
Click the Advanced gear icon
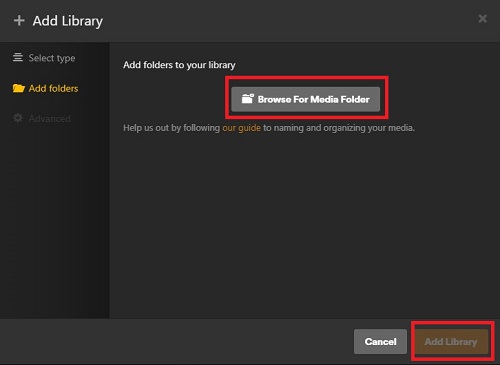[x=18, y=118]
